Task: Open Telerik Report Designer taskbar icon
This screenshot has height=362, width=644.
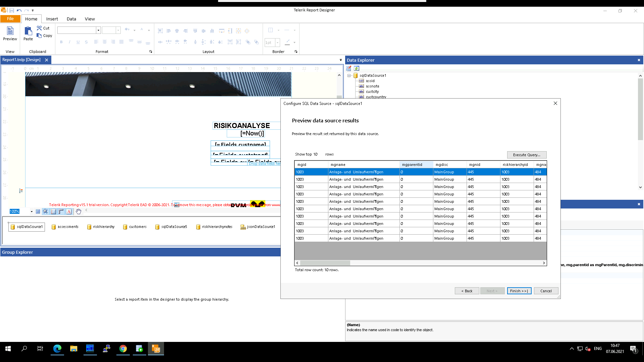Action: point(156,349)
